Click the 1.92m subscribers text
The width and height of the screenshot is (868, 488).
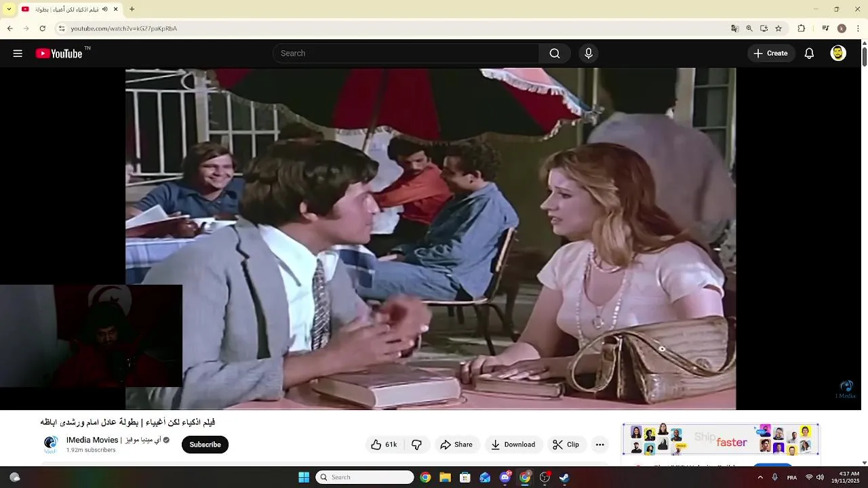coord(91,450)
